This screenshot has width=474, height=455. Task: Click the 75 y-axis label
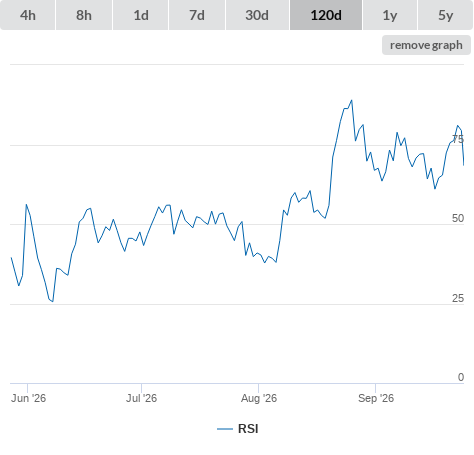point(458,139)
